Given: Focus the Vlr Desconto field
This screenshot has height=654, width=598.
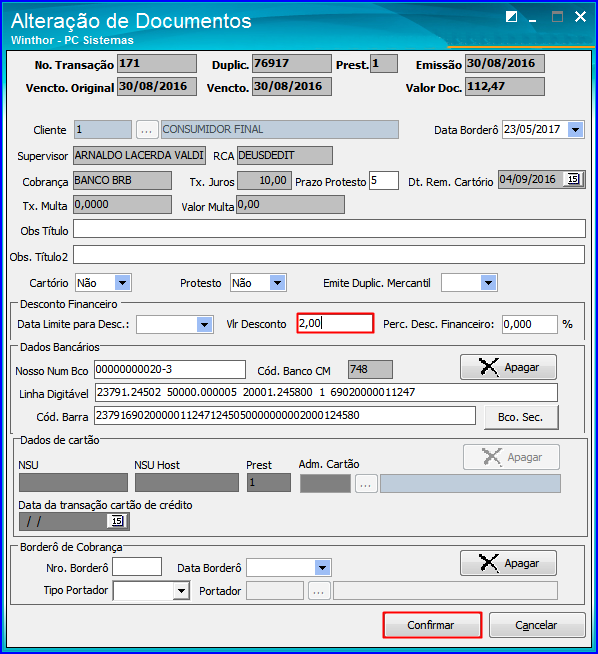Looking at the screenshot, I should point(335,323).
